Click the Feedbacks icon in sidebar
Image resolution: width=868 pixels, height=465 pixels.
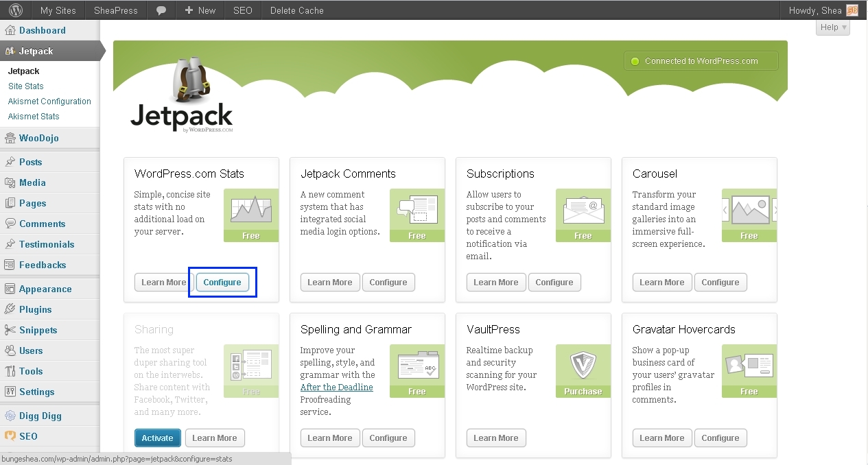click(10, 265)
